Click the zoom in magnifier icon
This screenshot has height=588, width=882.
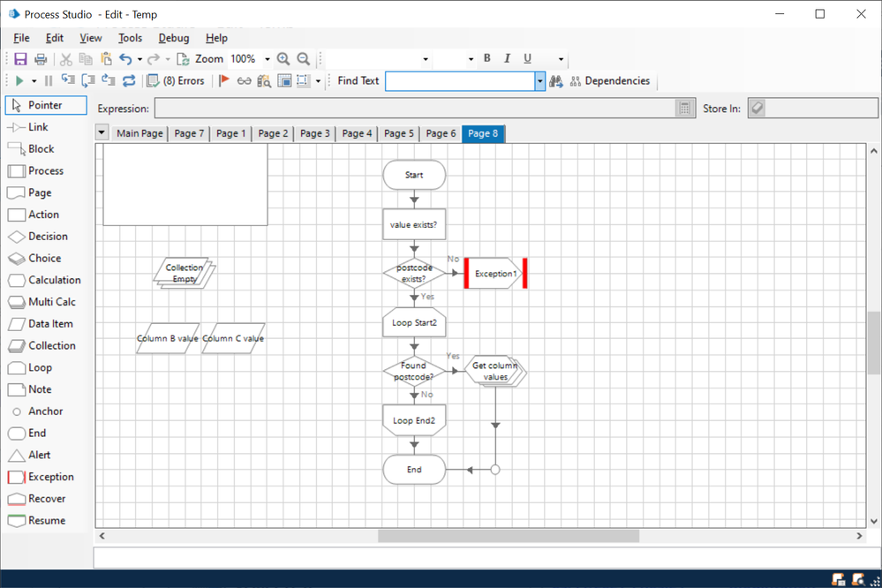pos(283,59)
